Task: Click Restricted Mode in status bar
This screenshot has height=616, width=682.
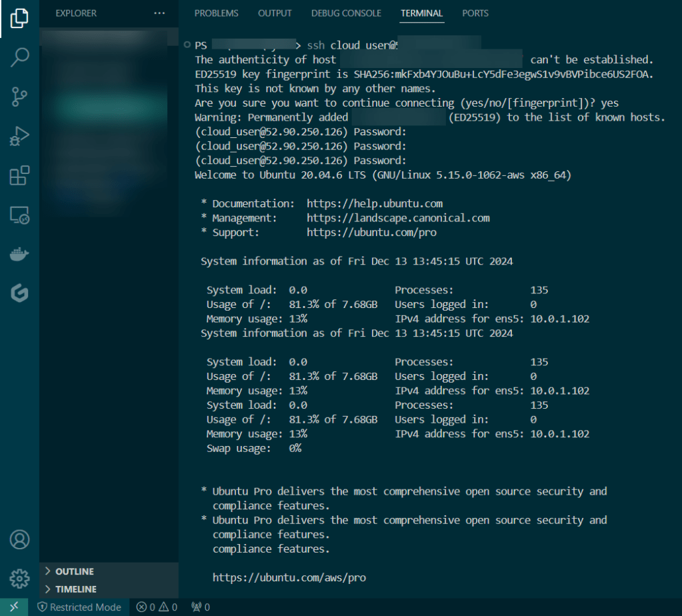Action: (x=79, y=607)
